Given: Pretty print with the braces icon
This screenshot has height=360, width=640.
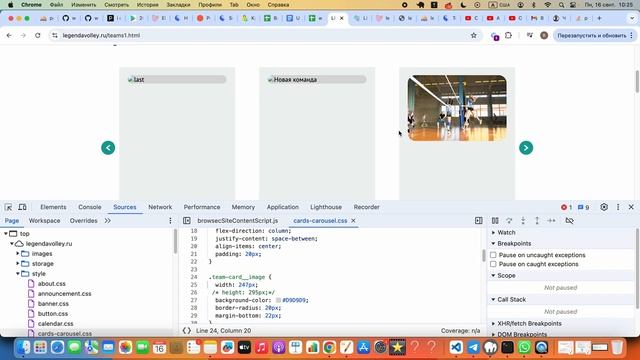Looking at the screenshot, I should pyautogui.click(x=187, y=331).
